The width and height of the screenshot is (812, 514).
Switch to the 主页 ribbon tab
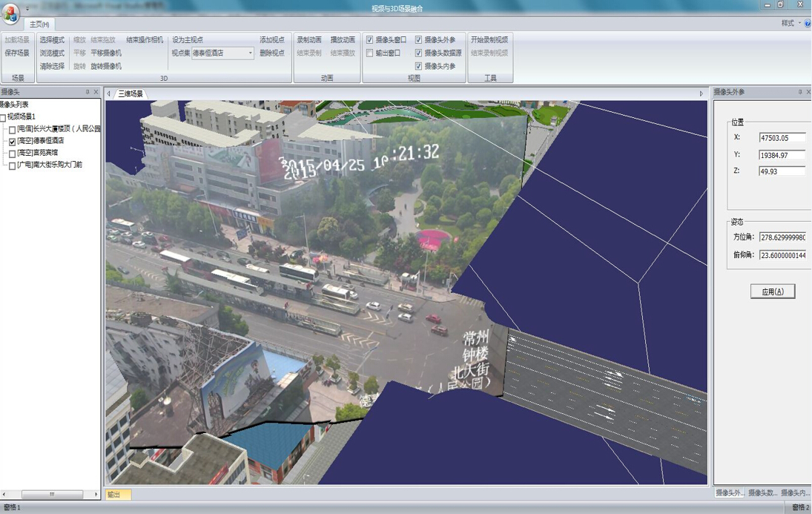39,24
